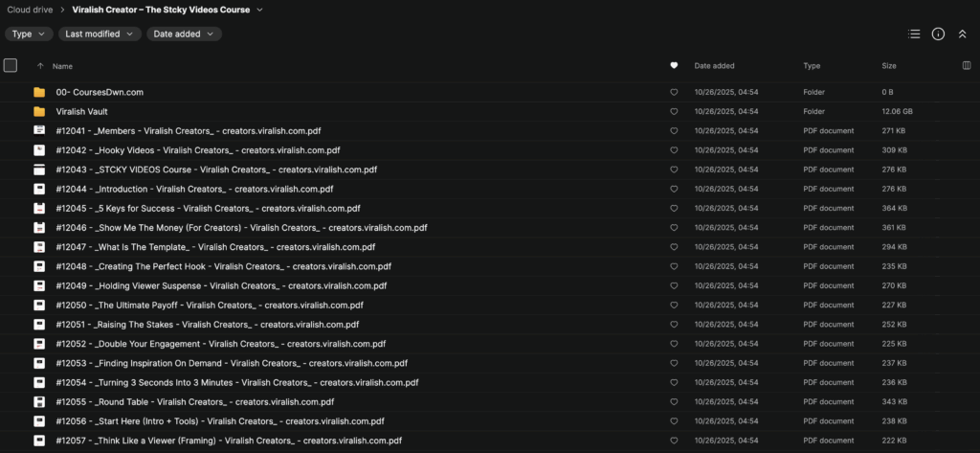The width and height of the screenshot is (980, 453).
Task: Tick the select-all checkbox in header
Action: point(10,65)
